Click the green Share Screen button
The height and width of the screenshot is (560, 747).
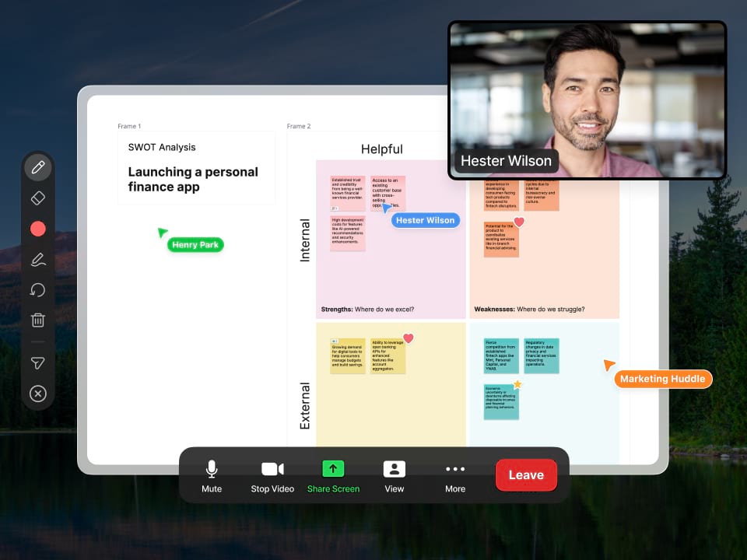[333, 475]
